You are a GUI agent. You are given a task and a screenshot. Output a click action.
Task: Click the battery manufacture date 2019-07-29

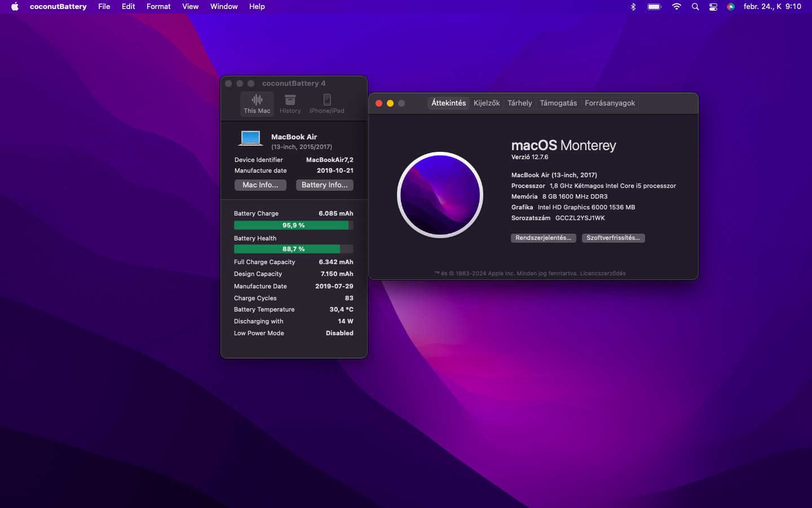(x=334, y=286)
